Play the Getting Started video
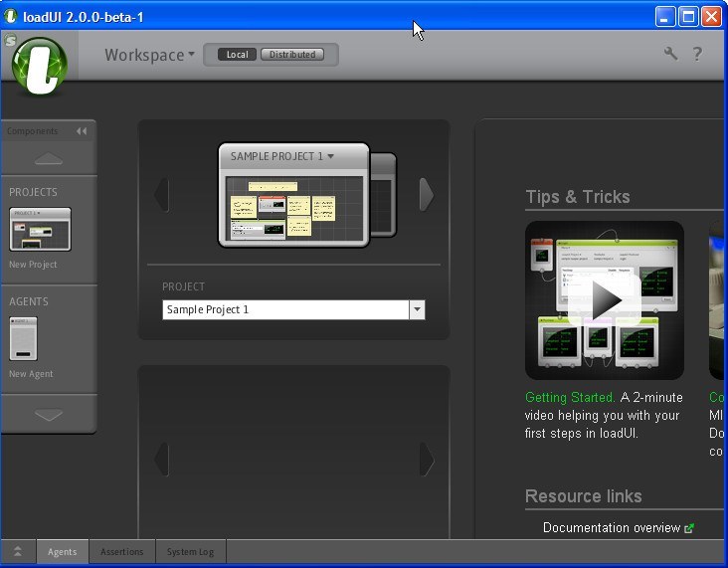 [604, 300]
